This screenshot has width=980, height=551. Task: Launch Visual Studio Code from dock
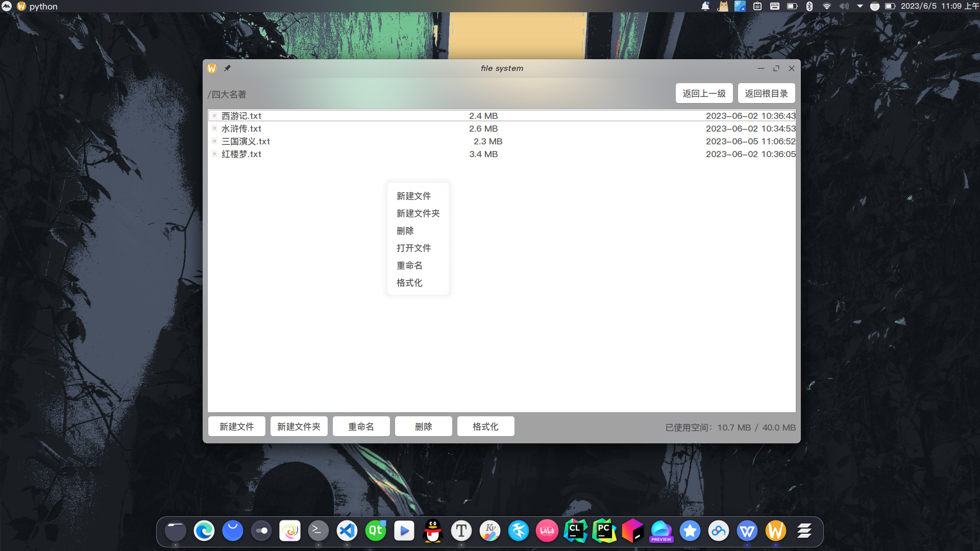pos(347,531)
